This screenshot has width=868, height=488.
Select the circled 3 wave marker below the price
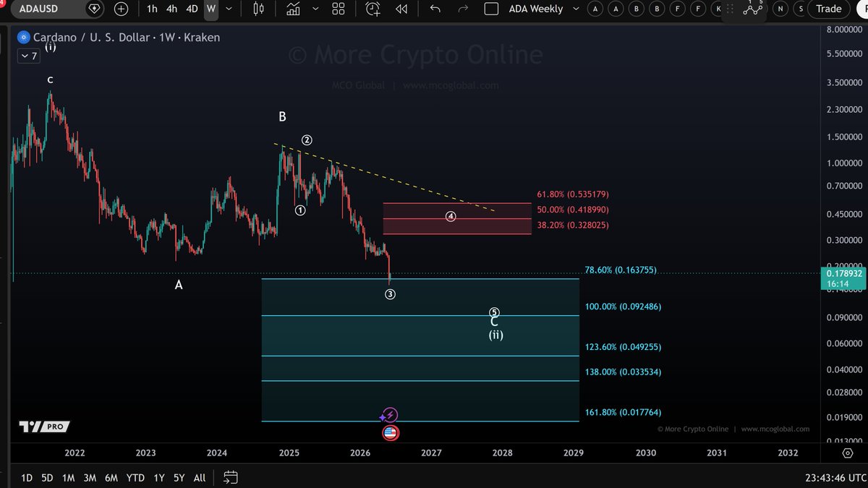390,294
